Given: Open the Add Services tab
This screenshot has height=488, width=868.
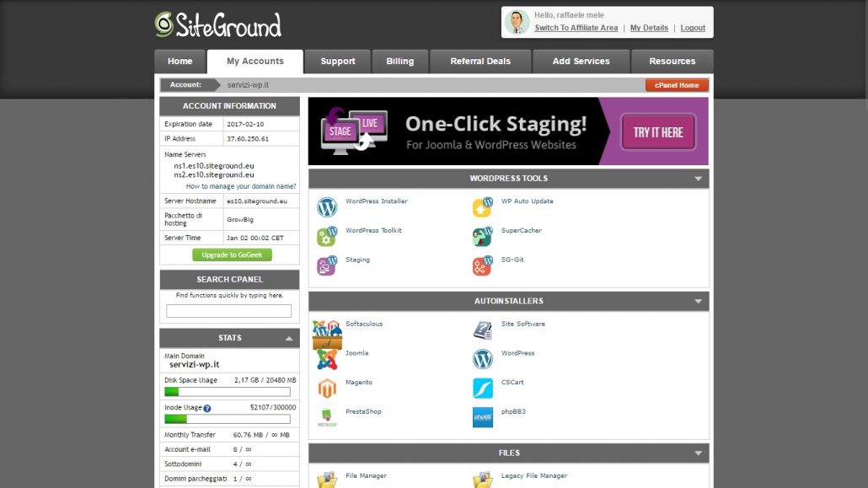Looking at the screenshot, I should (x=581, y=62).
